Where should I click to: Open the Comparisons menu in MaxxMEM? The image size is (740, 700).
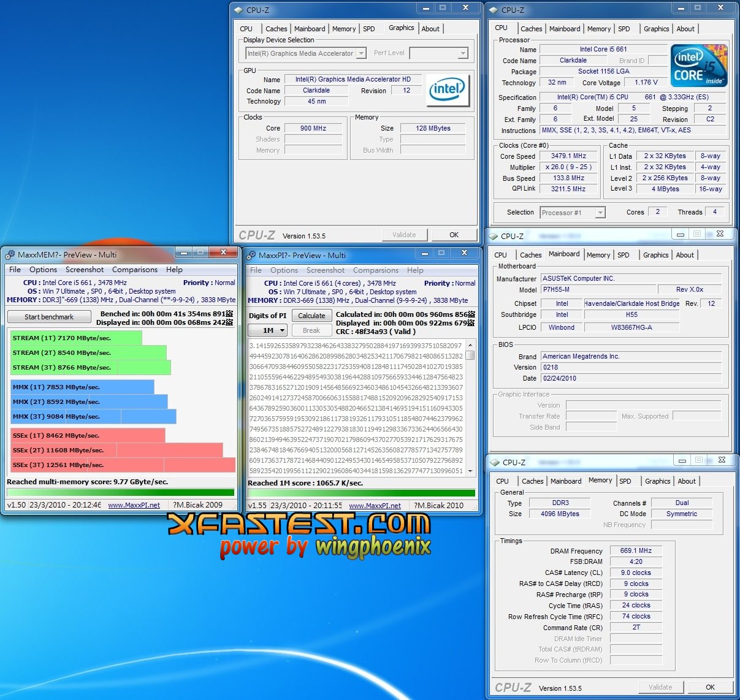click(135, 270)
